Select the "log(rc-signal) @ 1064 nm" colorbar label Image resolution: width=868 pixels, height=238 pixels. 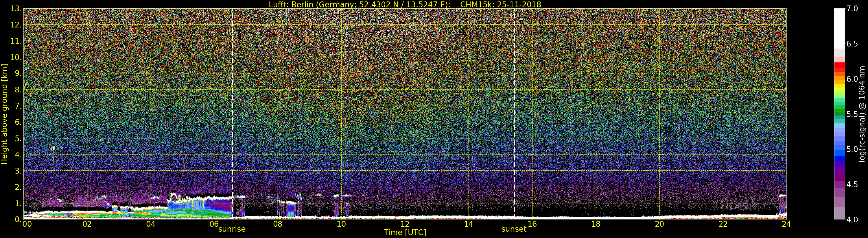(863, 114)
